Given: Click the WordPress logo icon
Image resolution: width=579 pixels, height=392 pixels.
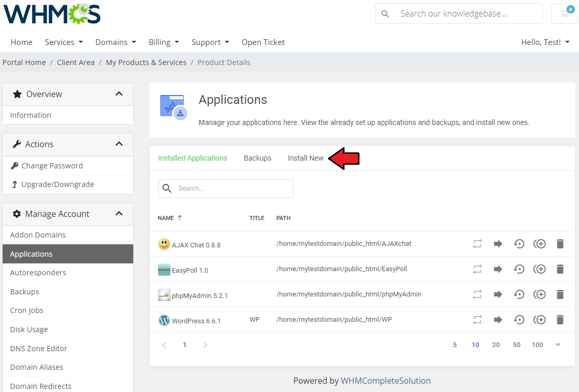Looking at the screenshot, I should [164, 320].
